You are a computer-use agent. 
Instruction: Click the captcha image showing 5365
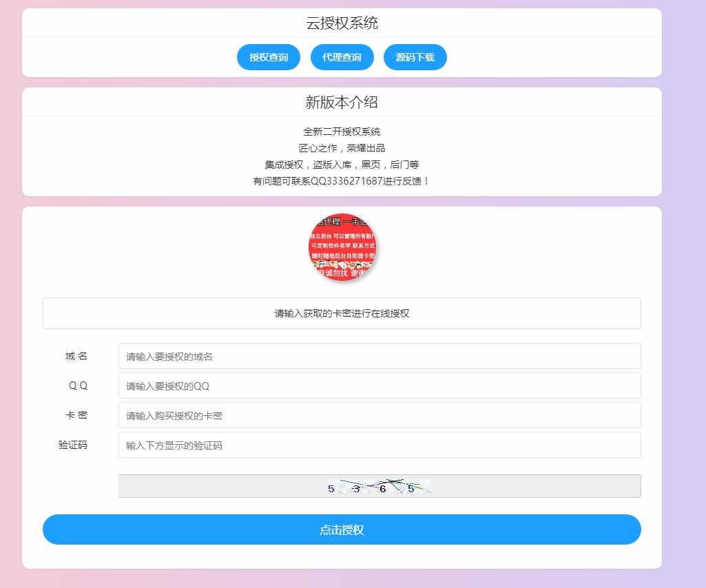point(377,485)
